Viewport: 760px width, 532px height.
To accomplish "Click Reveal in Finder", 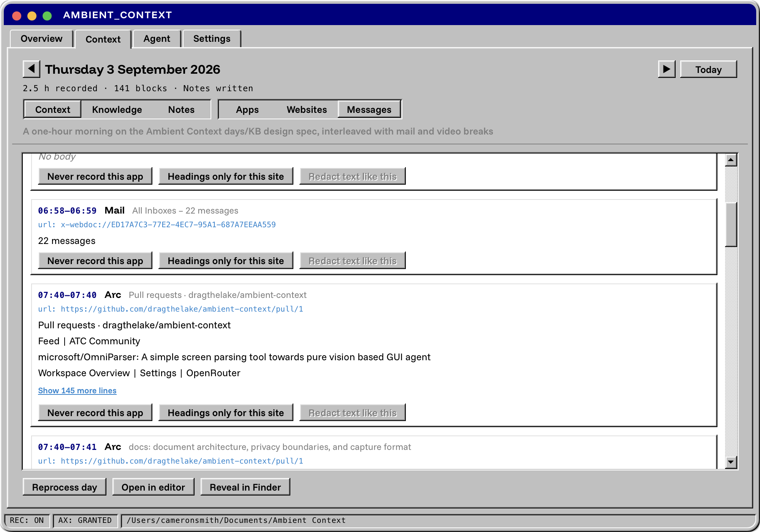I will [245, 487].
